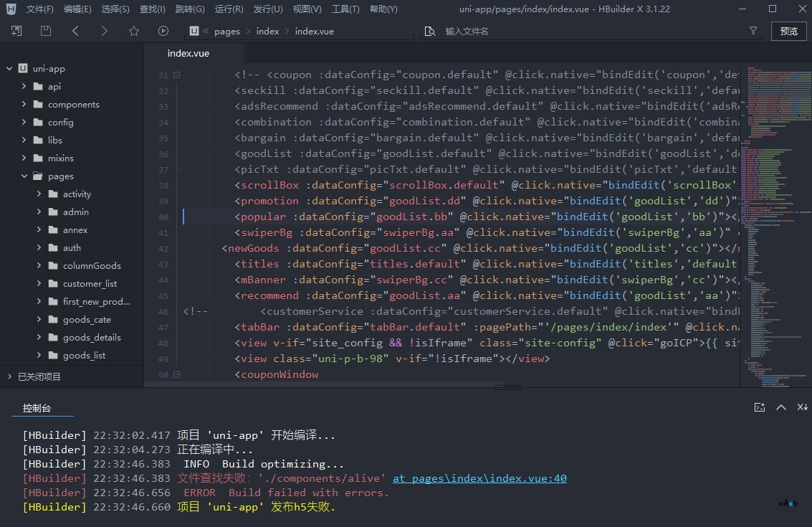Image resolution: width=812 pixels, height=527 pixels.
Task: Click the console clear icon
Action: [802, 407]
